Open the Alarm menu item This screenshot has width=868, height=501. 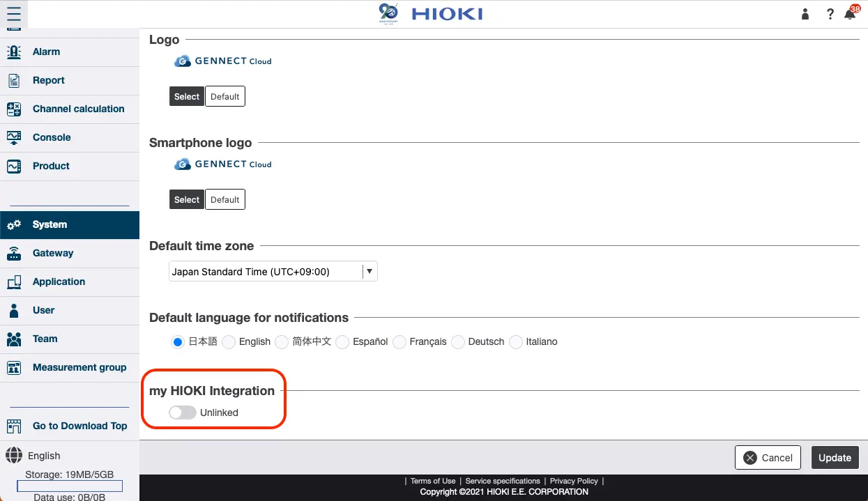click(70, 52)
